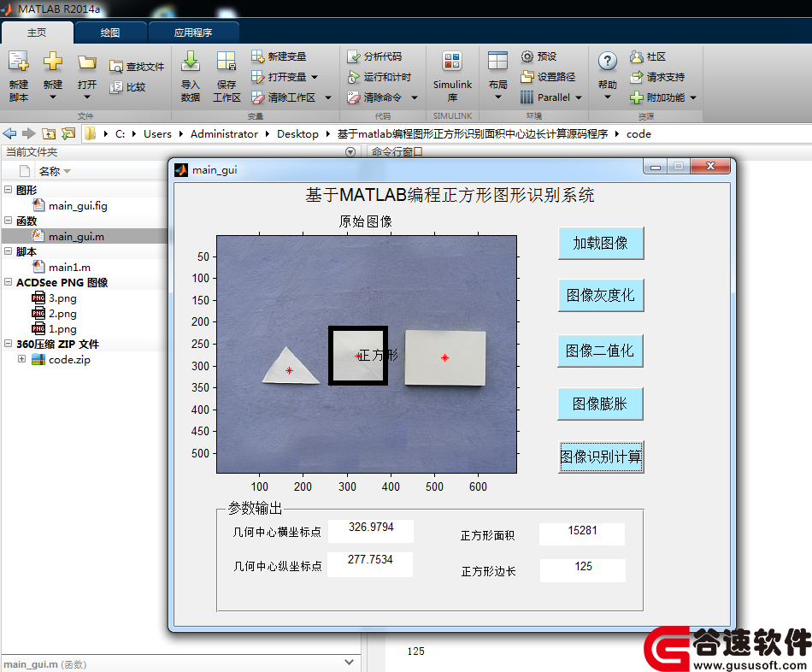The height and width of the screenshot is (672, 812).
Task: Click the 打开 folder icon
Action: tap(87, 62)
